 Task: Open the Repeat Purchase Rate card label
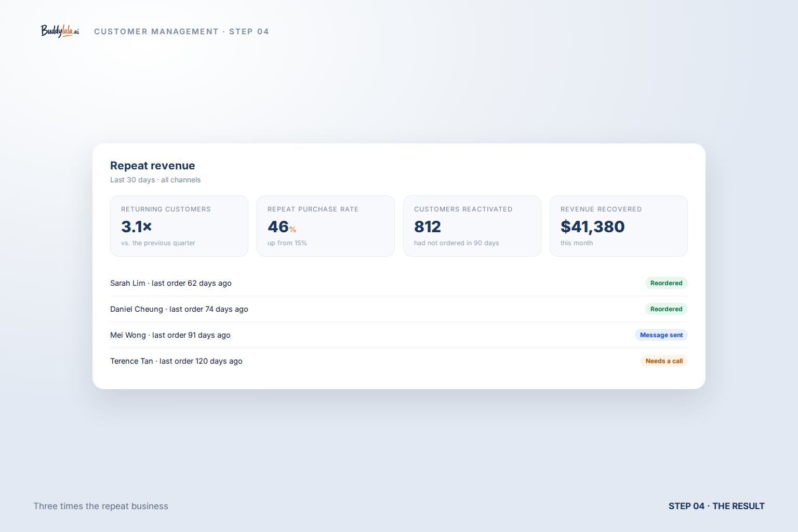point(313,209)
